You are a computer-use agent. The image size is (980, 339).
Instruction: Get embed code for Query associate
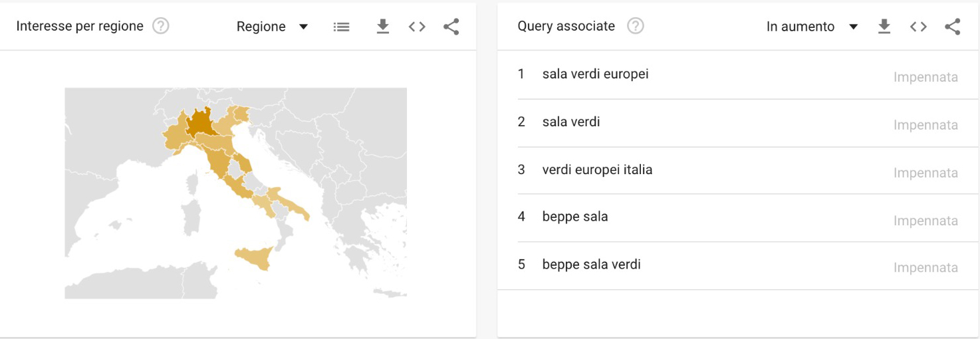918,27
